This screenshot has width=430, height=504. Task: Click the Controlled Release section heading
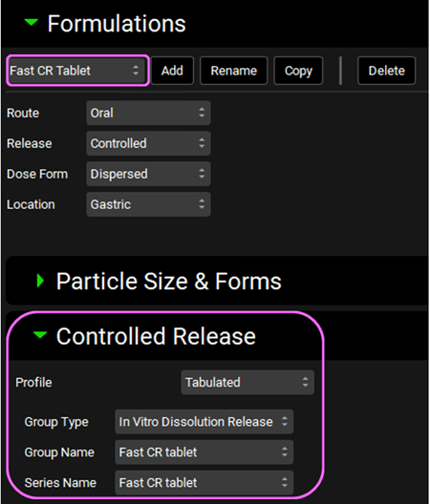tap(156, 336)
